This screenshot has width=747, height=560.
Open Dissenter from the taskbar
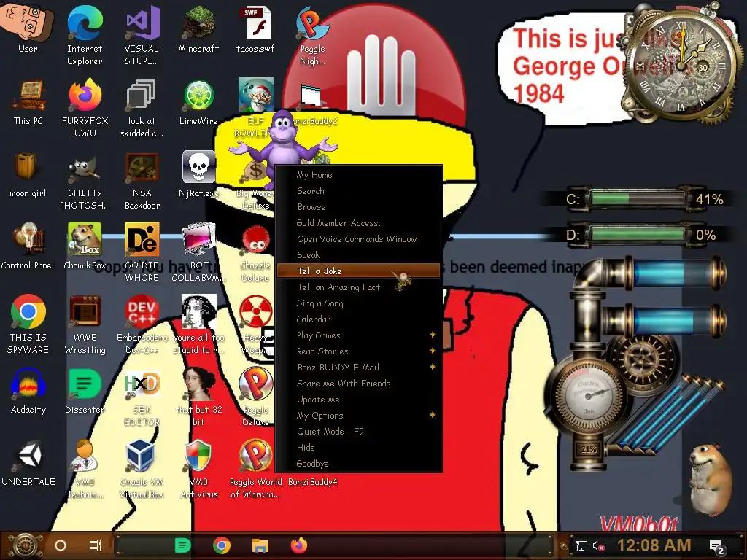(x=182, y=545)
